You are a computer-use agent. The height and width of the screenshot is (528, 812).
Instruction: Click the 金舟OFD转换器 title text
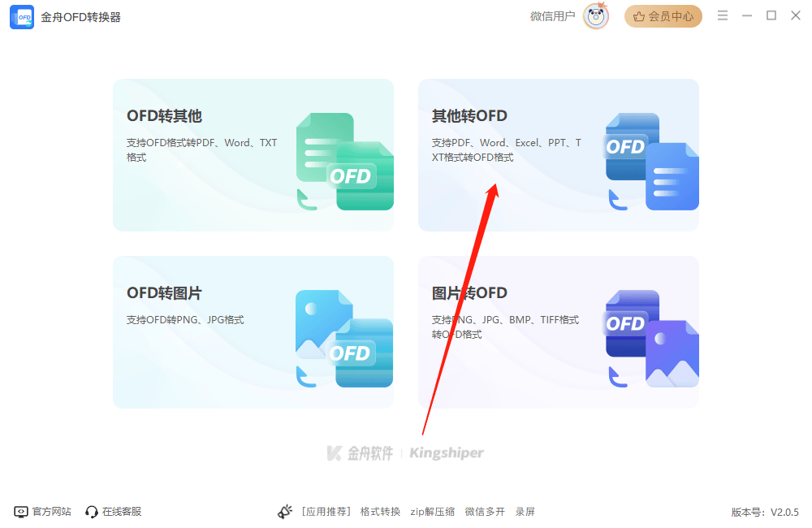coord(80,17)
